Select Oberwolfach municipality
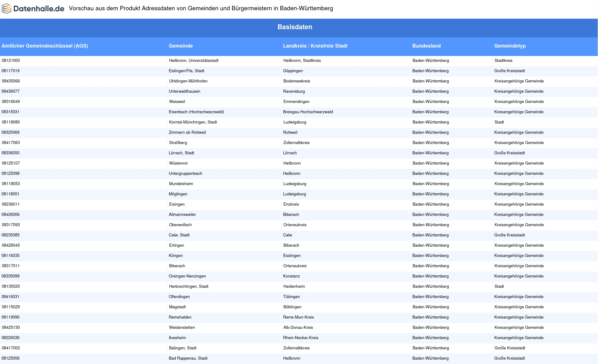This screenshot has height=364, width=598. [x=180, y=225]
